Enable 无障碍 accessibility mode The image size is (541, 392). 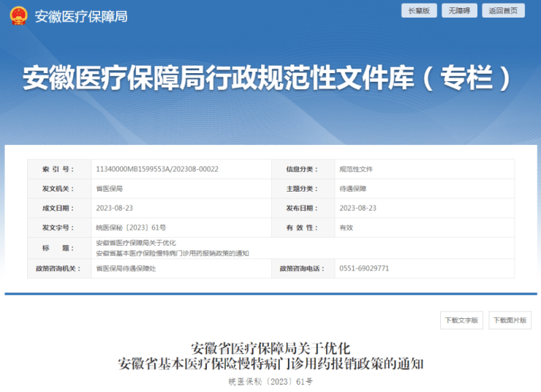coord(461,10)
